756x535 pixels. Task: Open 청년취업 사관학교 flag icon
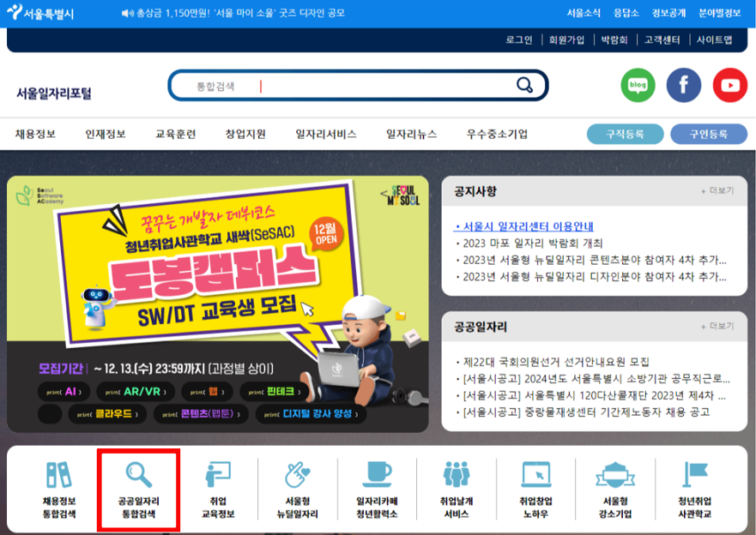tap(695, 475)
